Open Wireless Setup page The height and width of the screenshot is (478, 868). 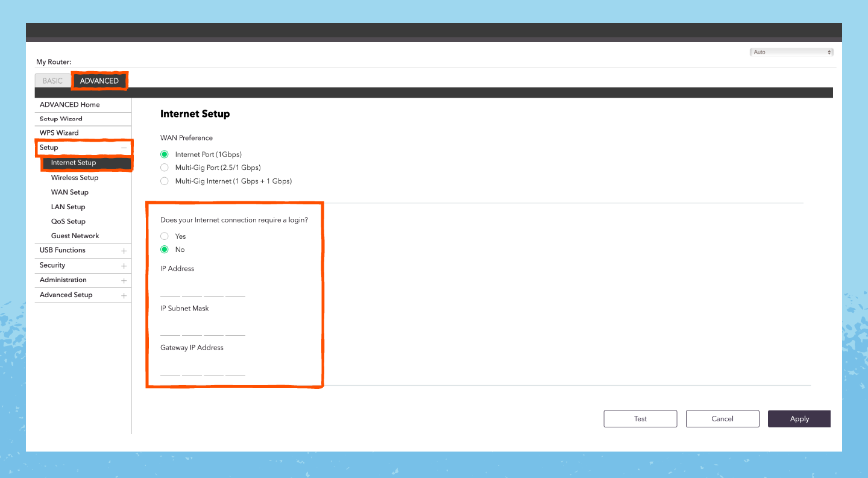pyautogui.click(x=75, y=178)
